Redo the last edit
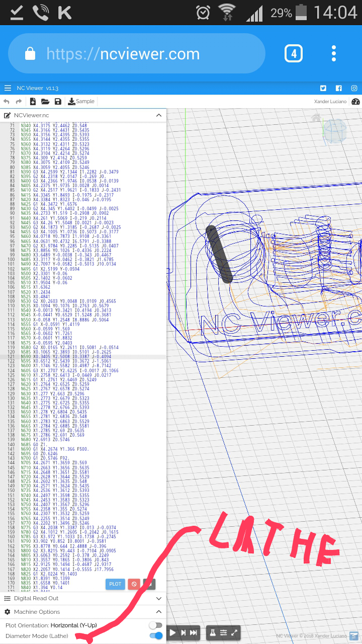The image size is (362, 644). point(19,102)
